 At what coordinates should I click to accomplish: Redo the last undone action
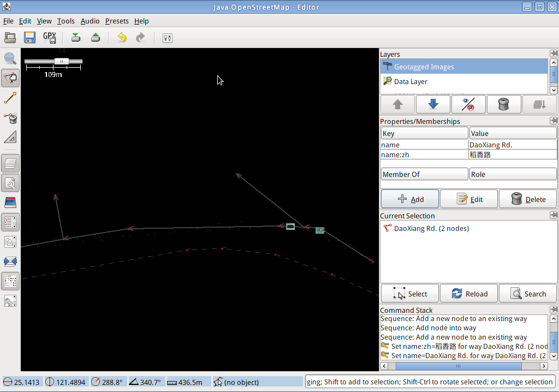tap(140, 38)
